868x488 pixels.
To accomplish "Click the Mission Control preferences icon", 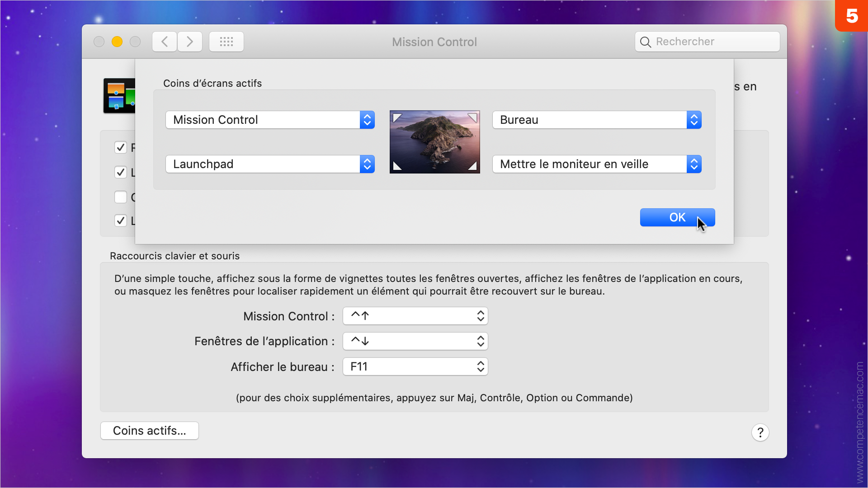I will [x=119, y=96].
